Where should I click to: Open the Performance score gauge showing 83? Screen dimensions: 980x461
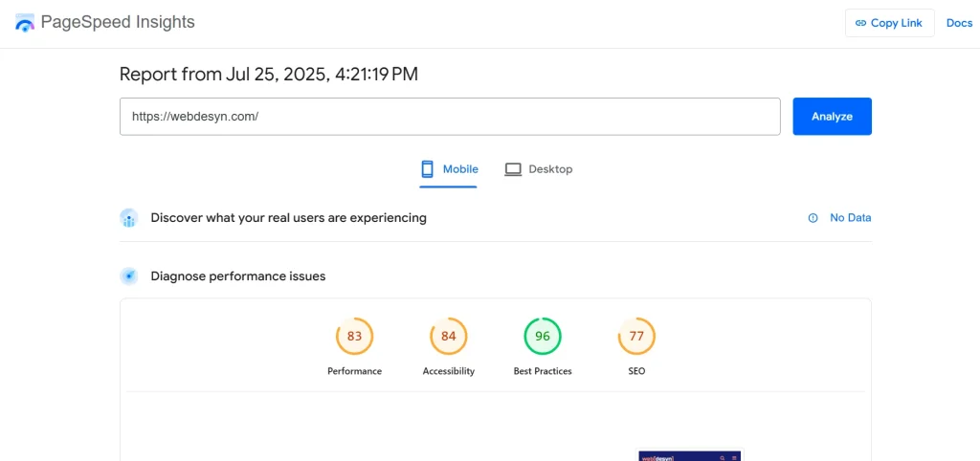click(354, 337)
